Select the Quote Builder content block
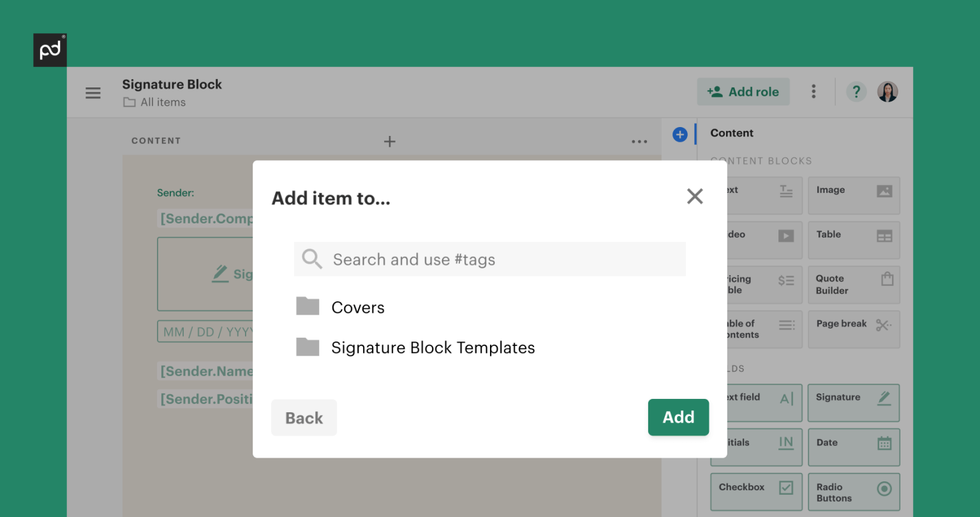The width and height of the screenshot is (980, 517). 854,285
